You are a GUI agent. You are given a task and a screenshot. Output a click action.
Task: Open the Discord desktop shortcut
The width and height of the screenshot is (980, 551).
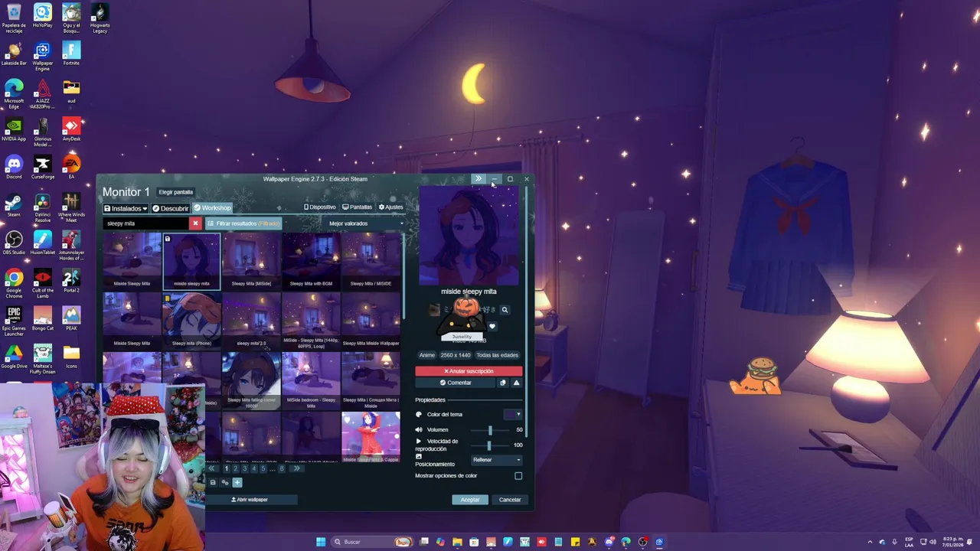click(14, 167)
